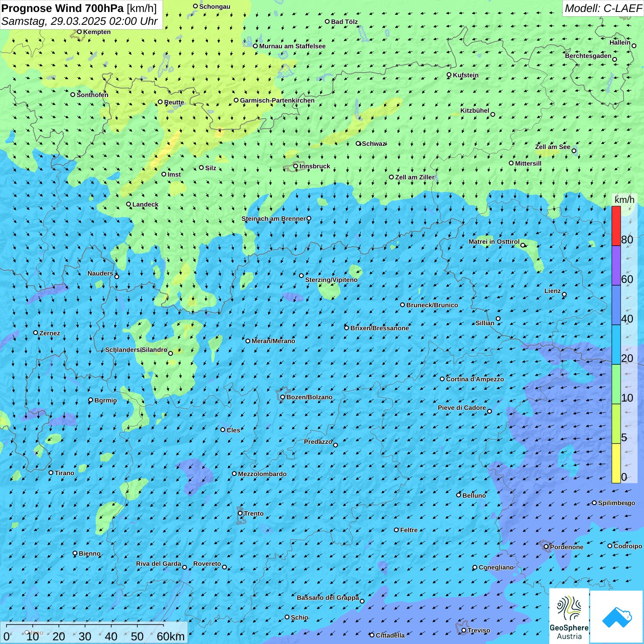The height and width of the screenshot is (644, 644).
Task: Click the Codroipo city label
Action: tap(627, 546)
